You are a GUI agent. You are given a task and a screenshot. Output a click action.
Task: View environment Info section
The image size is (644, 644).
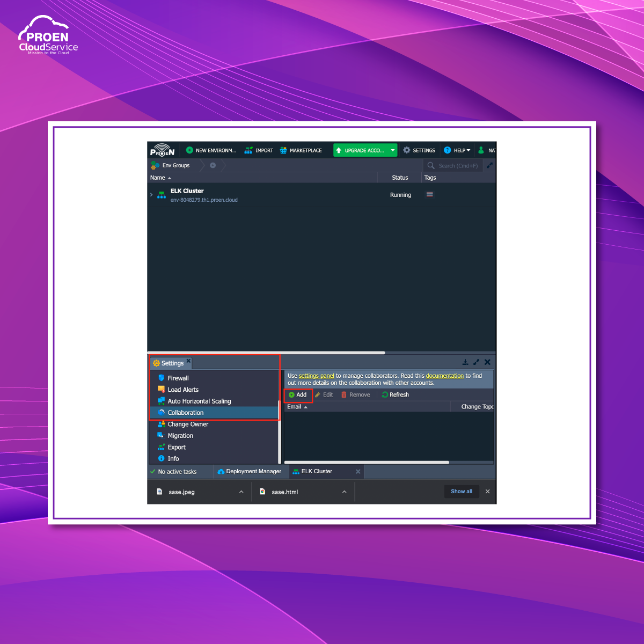click(x=173, y=458)
